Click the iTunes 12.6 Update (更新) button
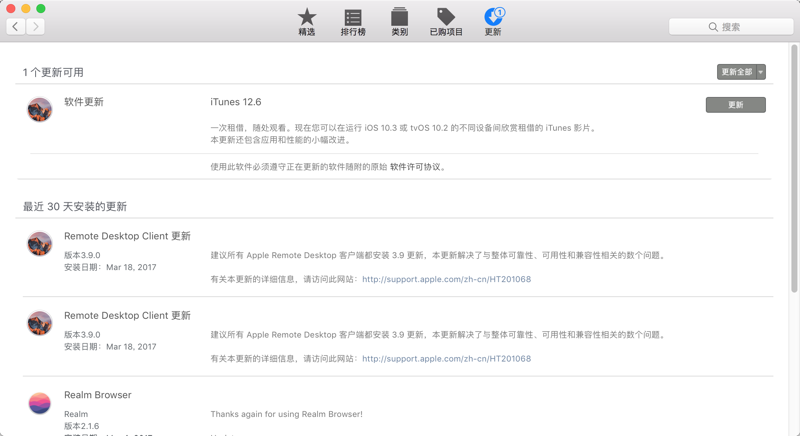This screenshot has width=800, height=436. pyautogui.click(x=735, y=105)
